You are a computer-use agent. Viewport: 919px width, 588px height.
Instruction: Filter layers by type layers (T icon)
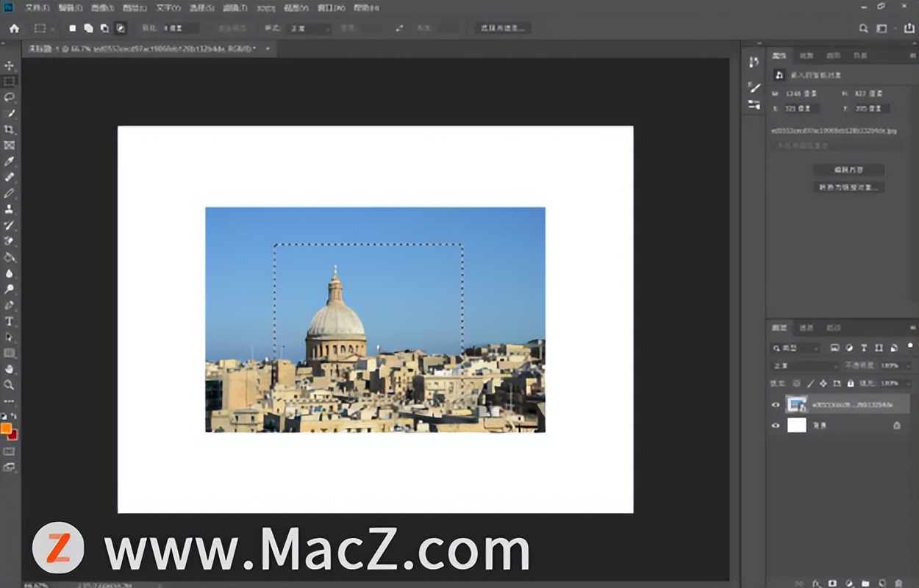[x=864, y=348]
